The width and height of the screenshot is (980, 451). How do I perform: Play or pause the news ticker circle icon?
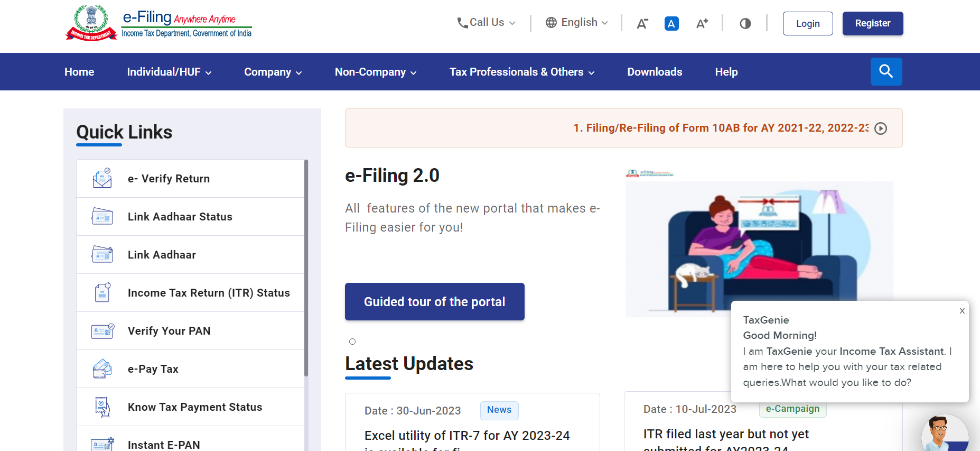[880, 128]
